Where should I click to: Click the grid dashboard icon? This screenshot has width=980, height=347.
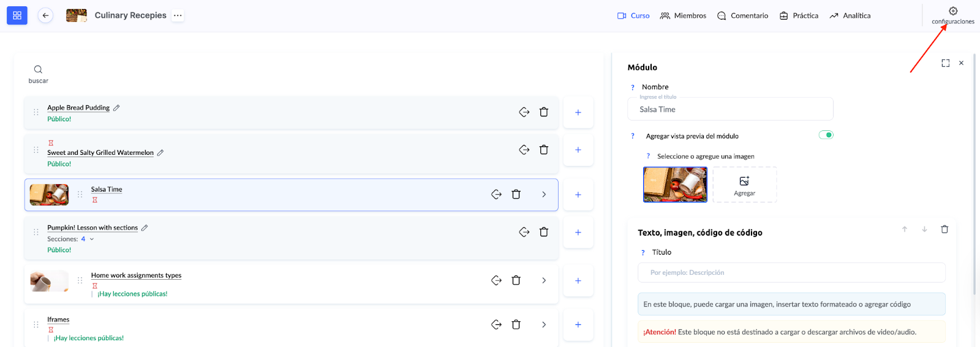17,15
